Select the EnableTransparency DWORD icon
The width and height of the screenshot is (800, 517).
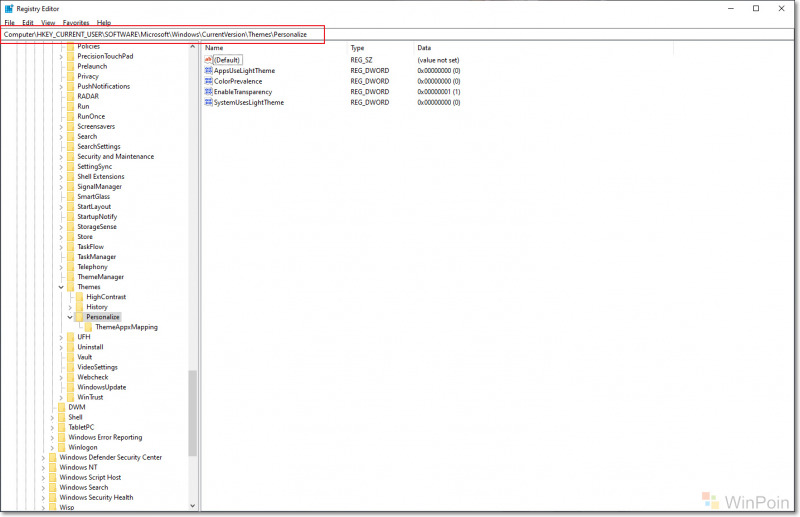pos(208,92)
